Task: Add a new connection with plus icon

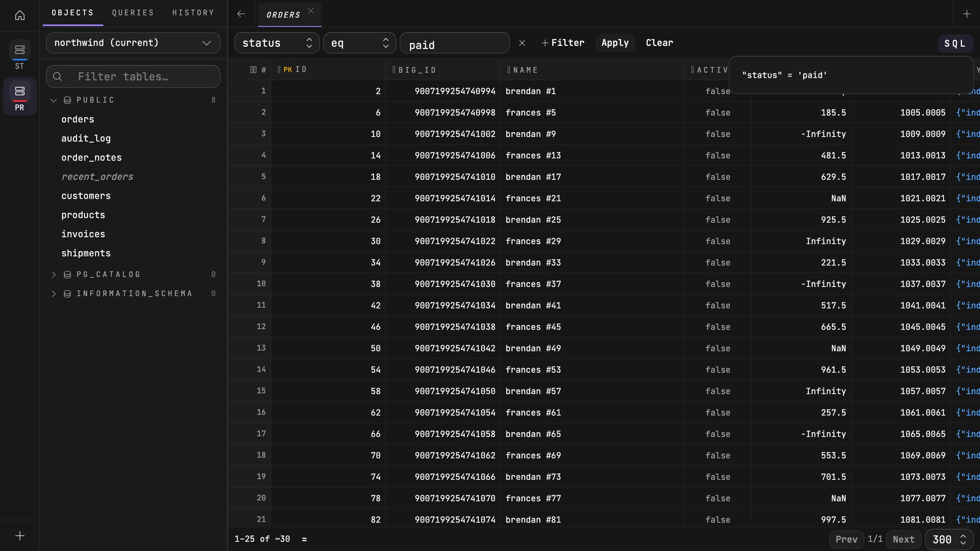Action: pyautogui.click(x=20, y=536)
